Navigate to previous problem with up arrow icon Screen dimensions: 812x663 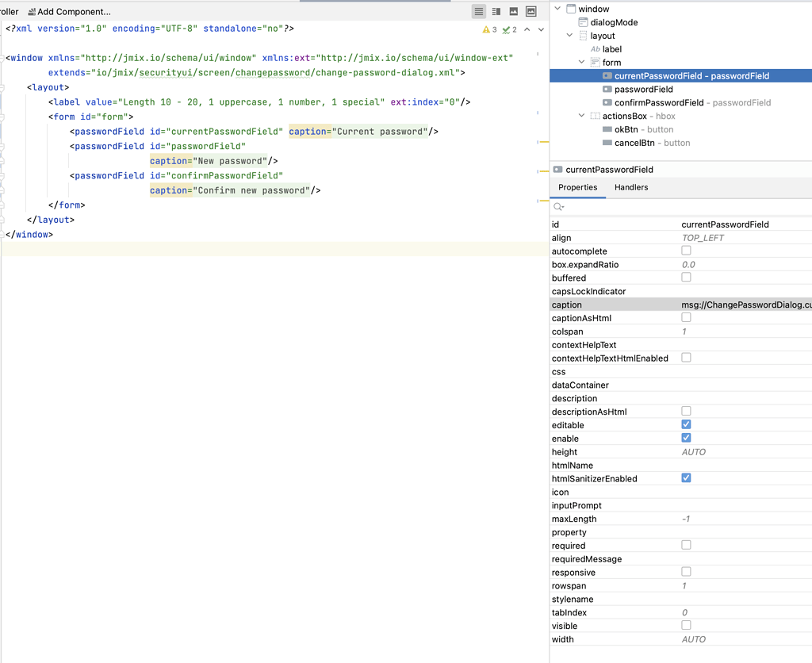527,29
